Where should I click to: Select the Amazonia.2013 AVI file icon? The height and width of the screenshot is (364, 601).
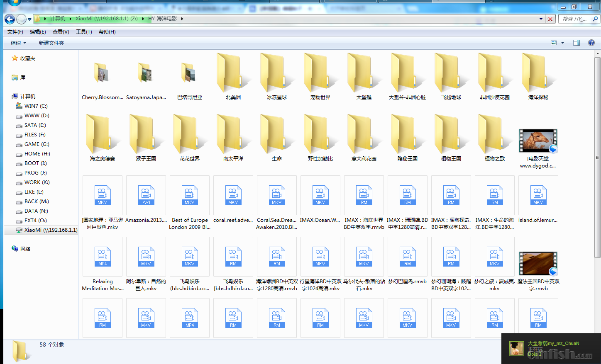coord(146,195)
